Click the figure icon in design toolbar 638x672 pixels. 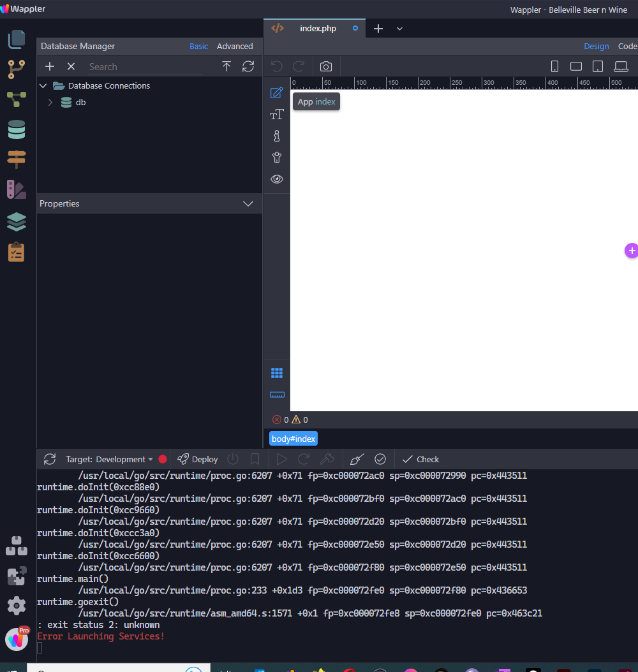tap(277, 136)
